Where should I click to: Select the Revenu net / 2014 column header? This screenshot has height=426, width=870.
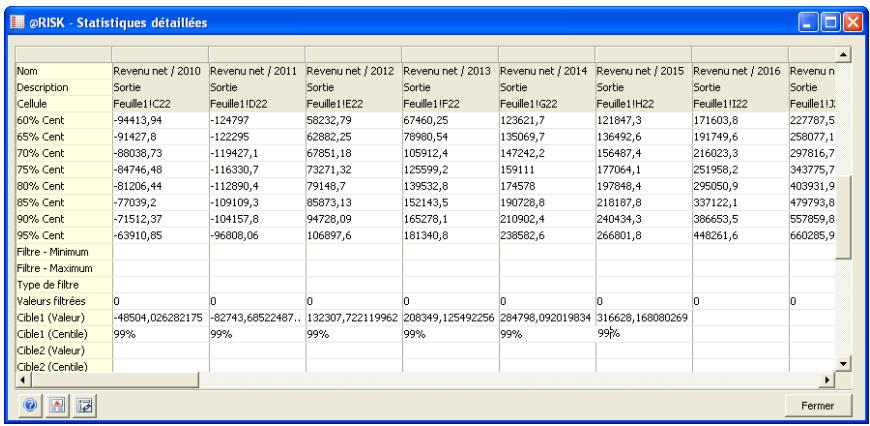click(544, 71)
